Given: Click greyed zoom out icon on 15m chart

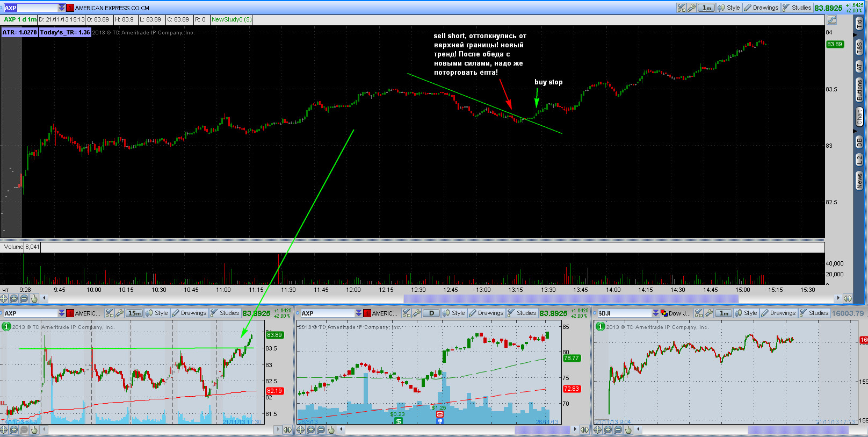Looking at the screenshot, I should coord(24,429).
